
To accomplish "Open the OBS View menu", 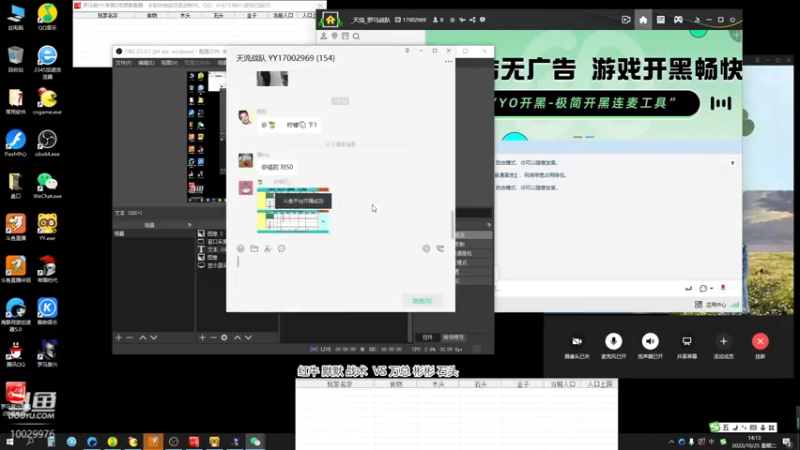I will [169, 63].
